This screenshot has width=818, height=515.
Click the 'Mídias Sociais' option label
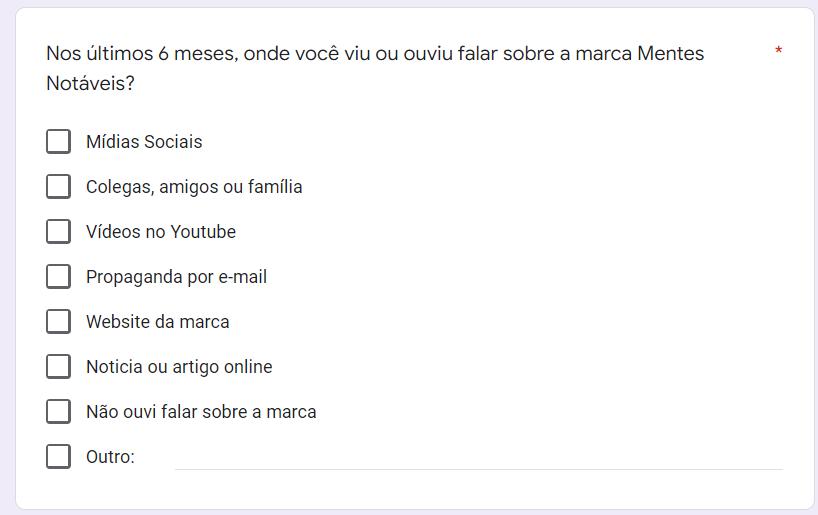tap(144, 142)
